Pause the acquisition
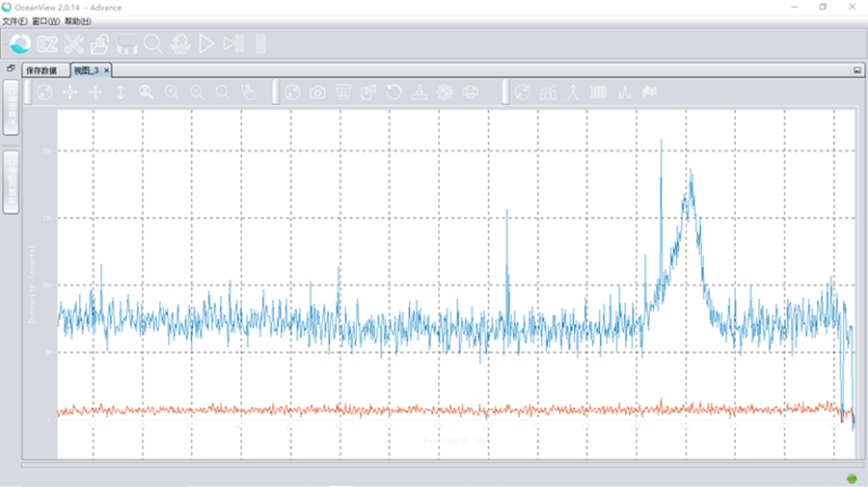The width and height of the screenshot is (868, 487). point(260,43)
